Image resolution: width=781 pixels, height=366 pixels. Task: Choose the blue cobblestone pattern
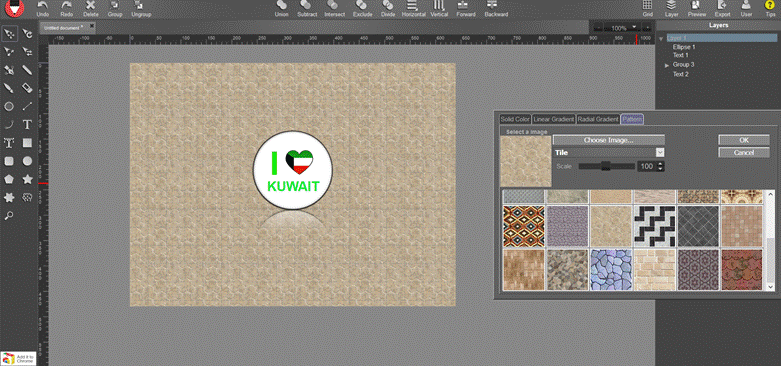[611, 270]
